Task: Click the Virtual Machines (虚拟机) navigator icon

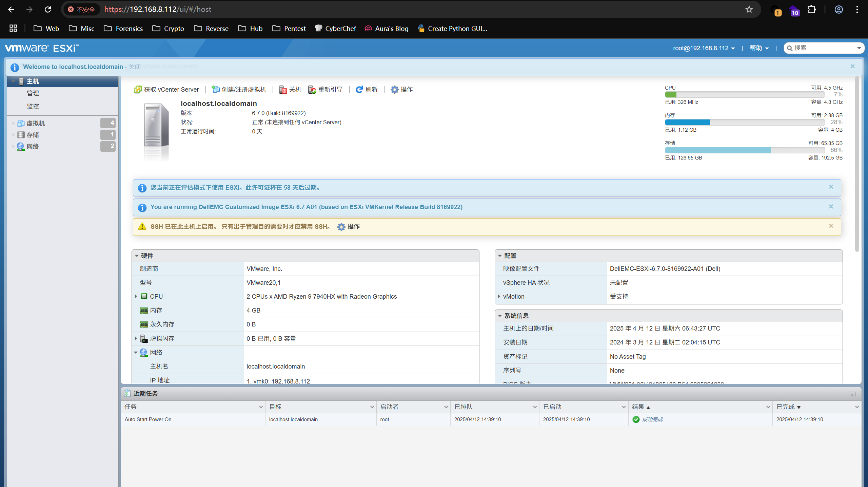Action: (x=21, y=123)
